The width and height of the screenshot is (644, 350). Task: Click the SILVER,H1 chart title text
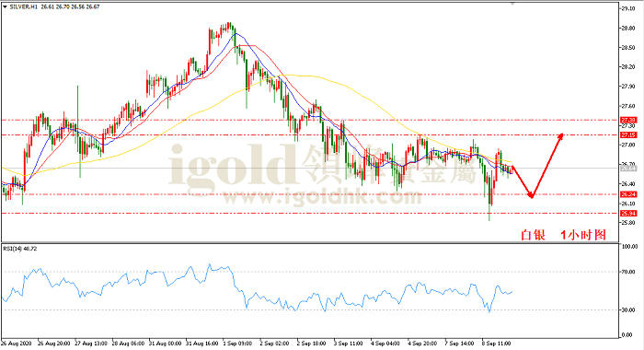coord(23,7)
